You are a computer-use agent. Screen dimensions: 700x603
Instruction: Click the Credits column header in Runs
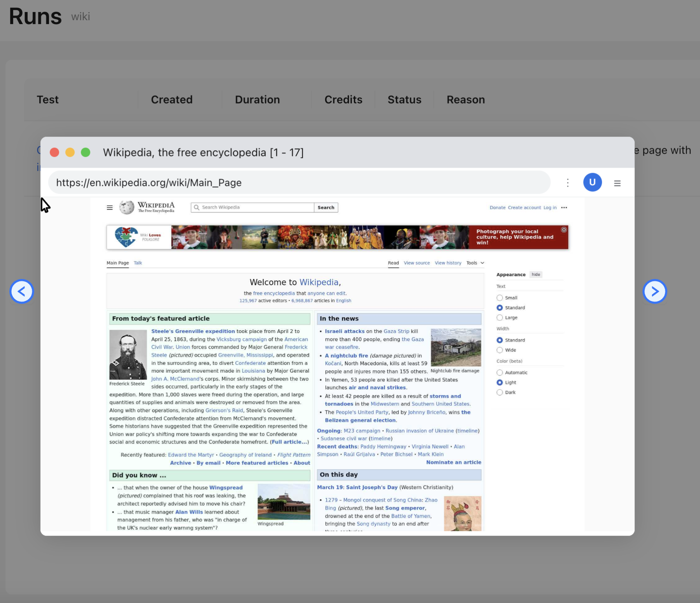click(343, 100)
